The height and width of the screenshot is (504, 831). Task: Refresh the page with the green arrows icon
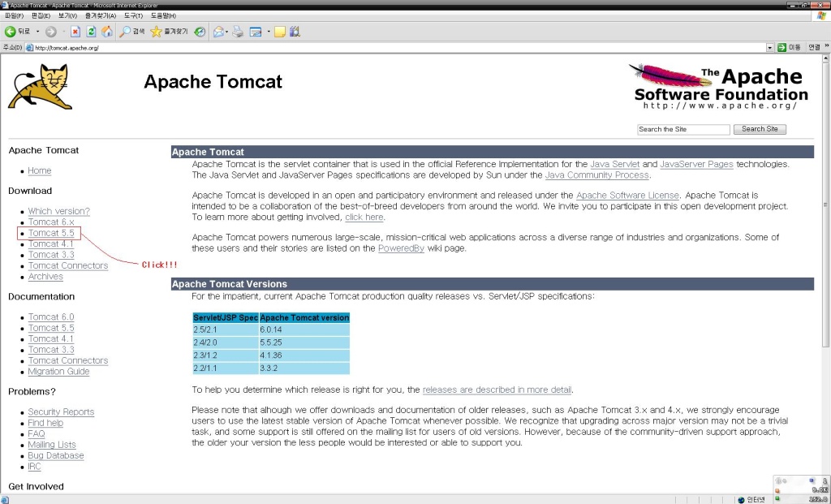click(91, 32)
